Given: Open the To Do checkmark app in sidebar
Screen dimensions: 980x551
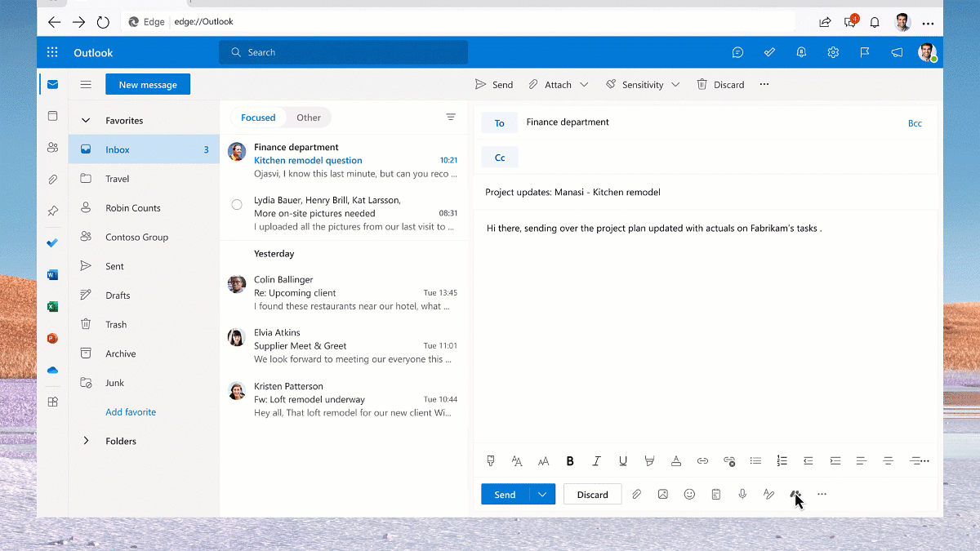Looking at the screenshot, I should click(52, 243).
